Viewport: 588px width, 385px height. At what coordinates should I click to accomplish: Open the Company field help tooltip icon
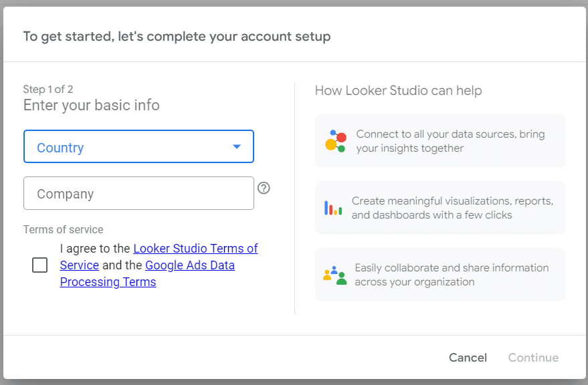pyautogui.click(x=264, y=188)
